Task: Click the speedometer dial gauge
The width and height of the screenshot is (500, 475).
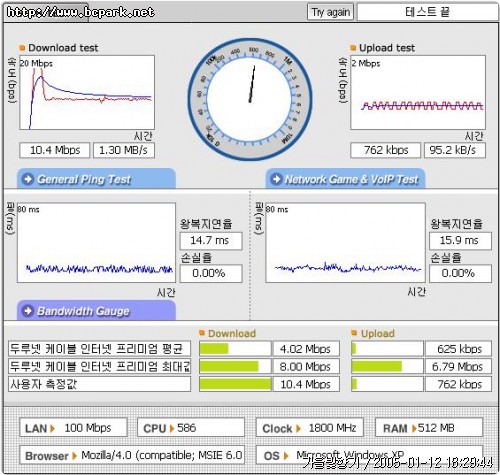Action: [x=250, y=99]
